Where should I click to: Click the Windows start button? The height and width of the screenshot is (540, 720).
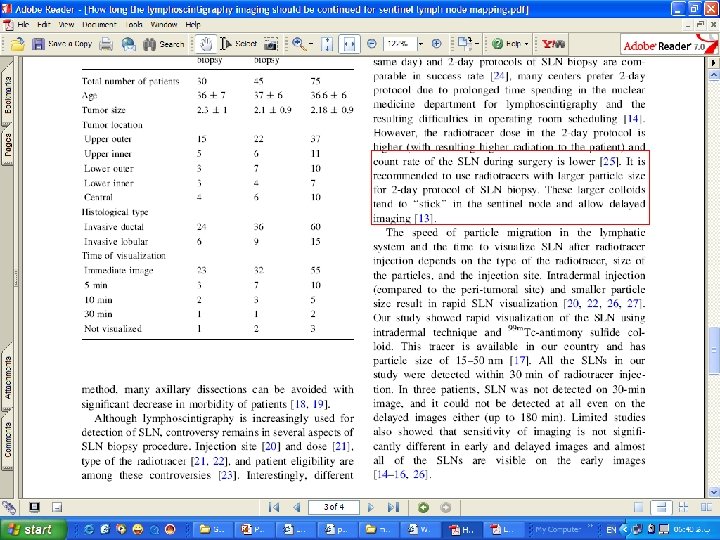click(32, 529)
